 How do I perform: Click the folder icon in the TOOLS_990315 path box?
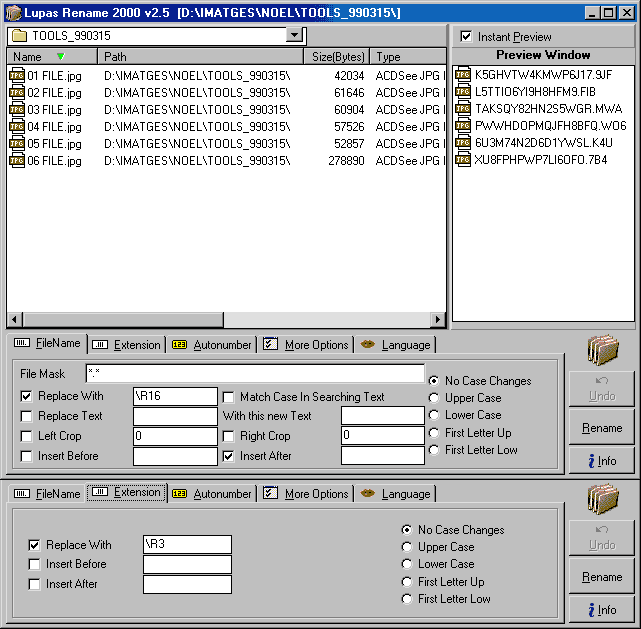[19, 35]
